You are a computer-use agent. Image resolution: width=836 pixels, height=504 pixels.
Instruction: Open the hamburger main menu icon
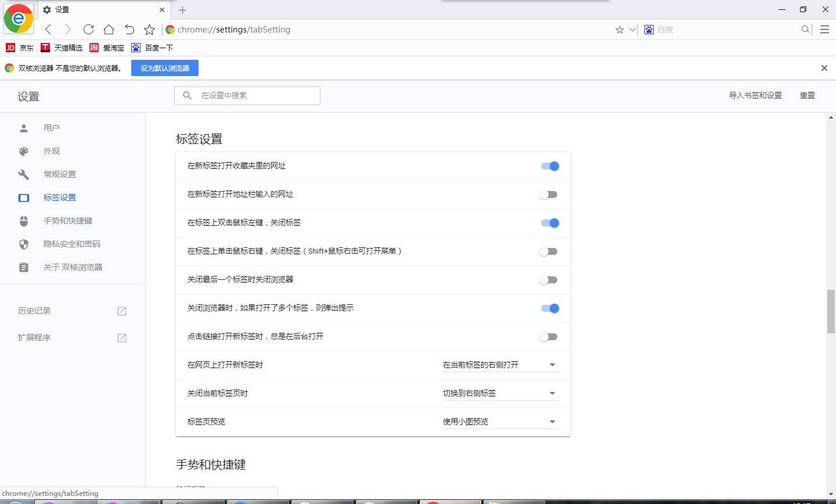coord(824,30)
